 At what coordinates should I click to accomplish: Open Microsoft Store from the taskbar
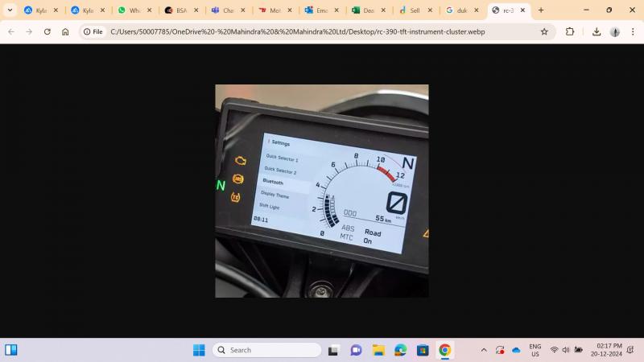423,350
